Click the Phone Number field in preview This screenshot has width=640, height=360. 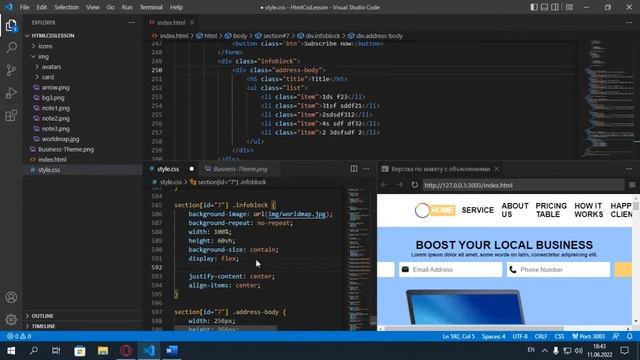(558, 269)
